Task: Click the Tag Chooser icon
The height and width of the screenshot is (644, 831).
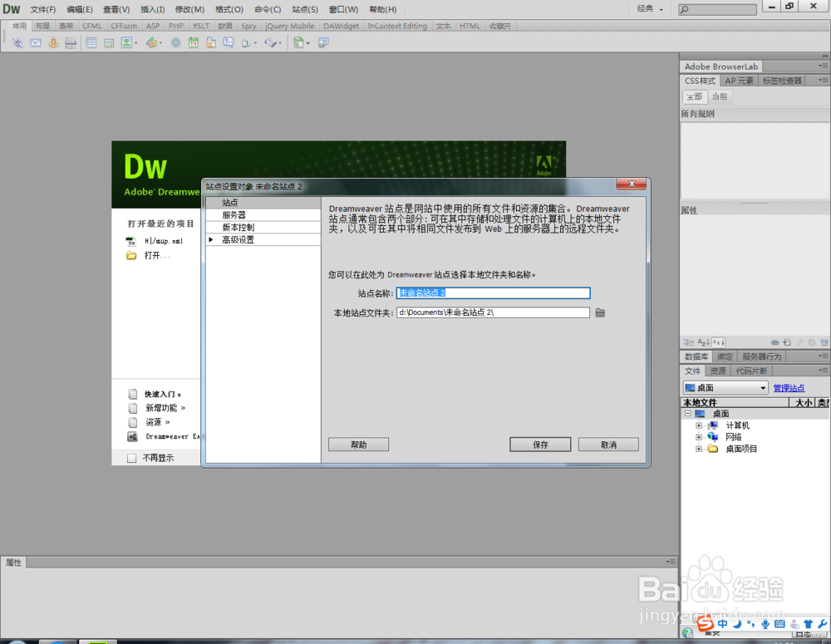Action: click(323, 42)
